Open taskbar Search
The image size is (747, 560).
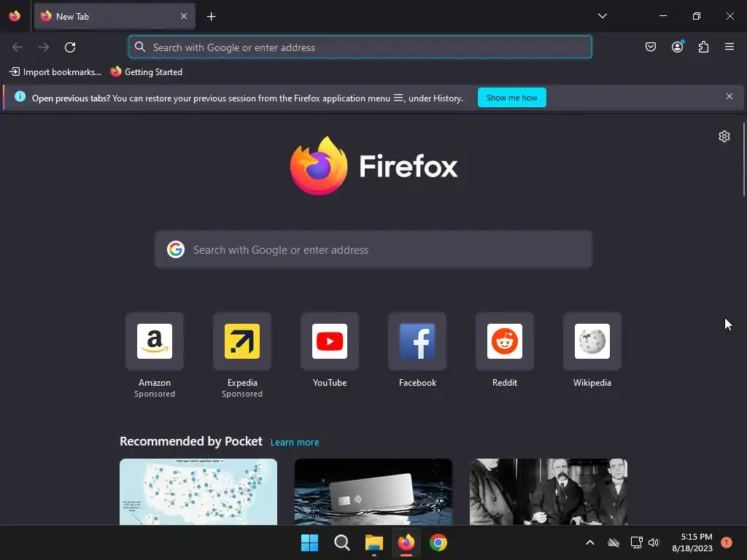[x=341, y=542]
